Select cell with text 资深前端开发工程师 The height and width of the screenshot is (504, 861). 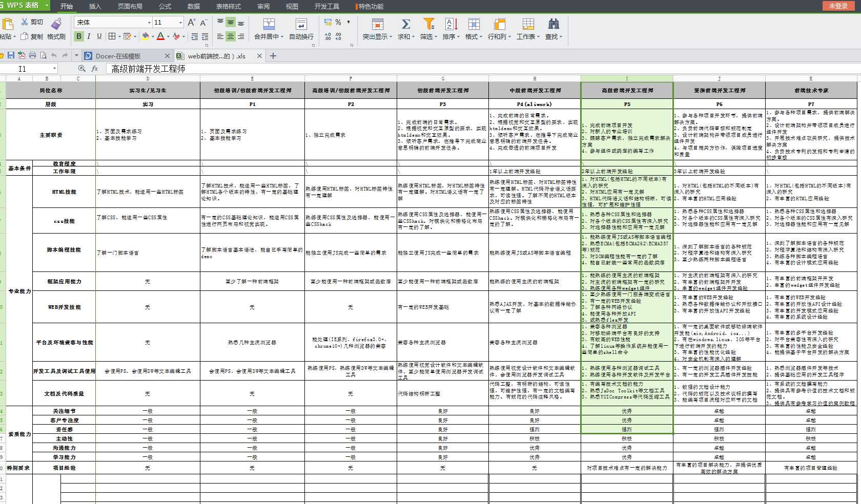(719, 90)
